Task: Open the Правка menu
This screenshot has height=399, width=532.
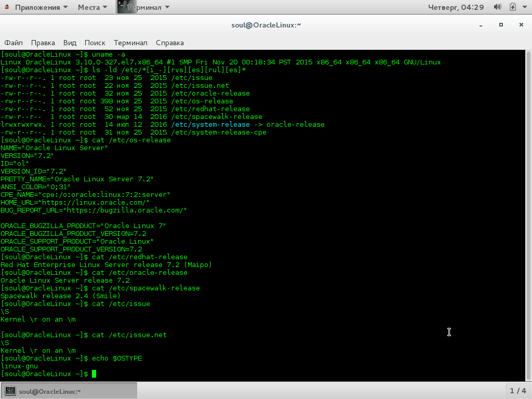Action: coord(43,43)
